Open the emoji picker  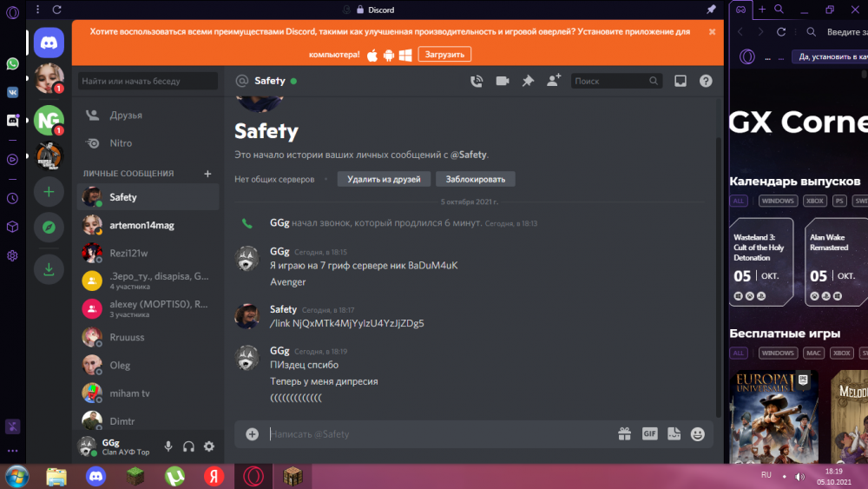(x=698, y=434)
